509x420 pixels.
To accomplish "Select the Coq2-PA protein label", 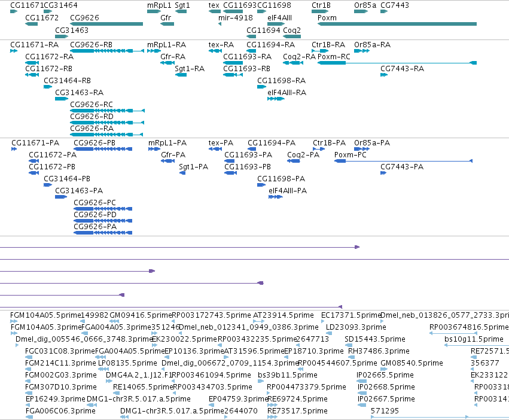I will pyautogui.click(x=303, y=155).
